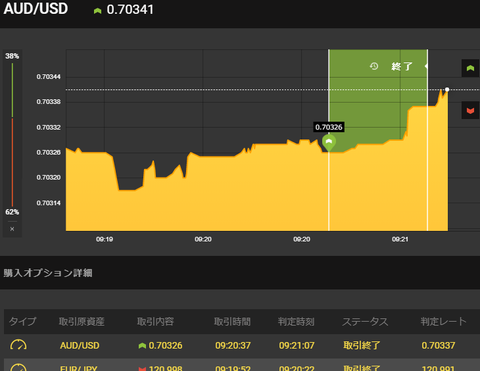Viewport: 480px width, 371px height.
Task: Click the 0.70326 trade entry in table
Action: (165, 345)
